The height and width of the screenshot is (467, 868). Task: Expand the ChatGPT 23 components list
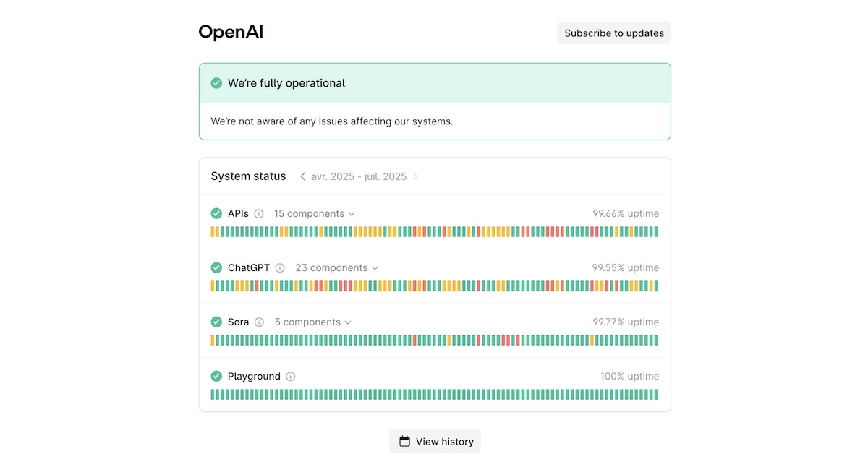pyautogui.click(x=336, y=268)
